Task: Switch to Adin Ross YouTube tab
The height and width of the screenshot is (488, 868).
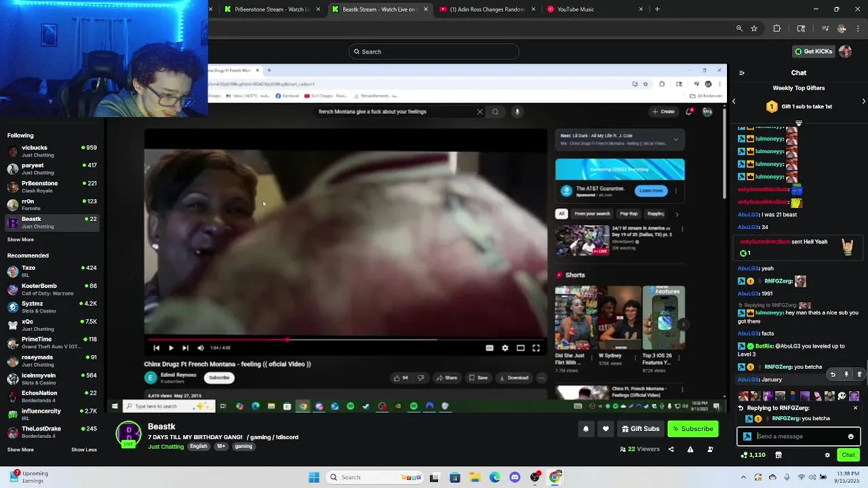Action: tap(483, 9)
